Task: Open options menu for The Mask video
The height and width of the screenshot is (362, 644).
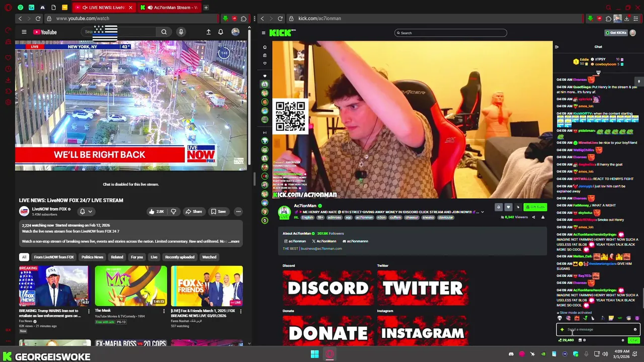Action: 164,311
